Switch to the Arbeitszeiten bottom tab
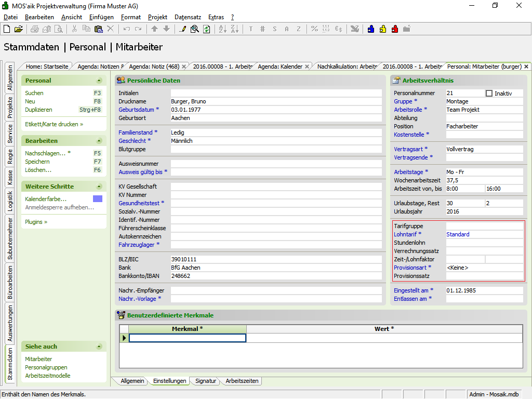 (242, 381)
